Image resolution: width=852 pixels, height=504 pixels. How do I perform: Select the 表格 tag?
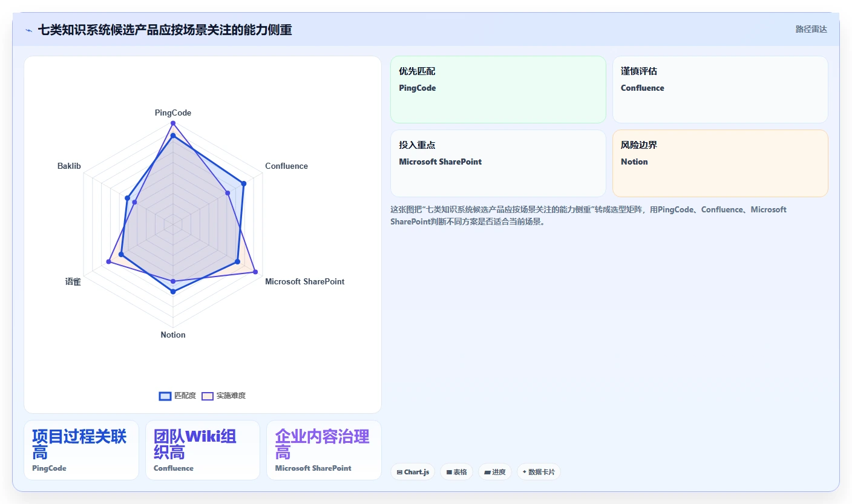point(456,472)
